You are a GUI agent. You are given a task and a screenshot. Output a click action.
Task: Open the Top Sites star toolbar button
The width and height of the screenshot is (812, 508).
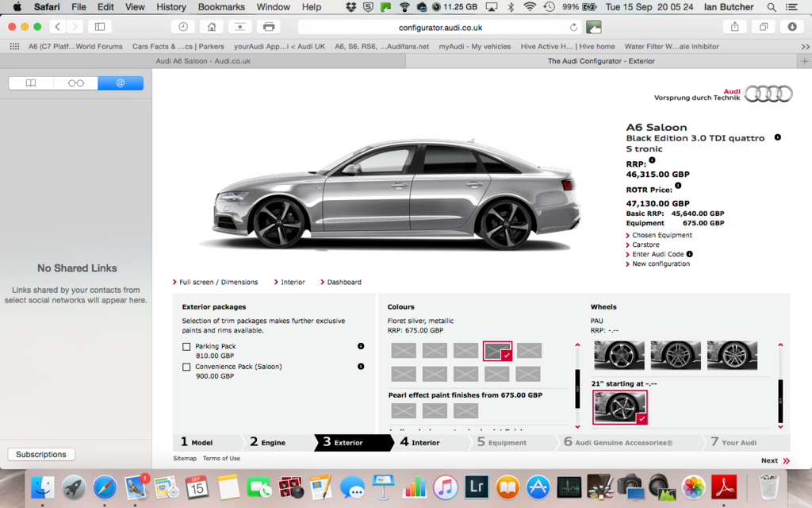tap(239, 26)
